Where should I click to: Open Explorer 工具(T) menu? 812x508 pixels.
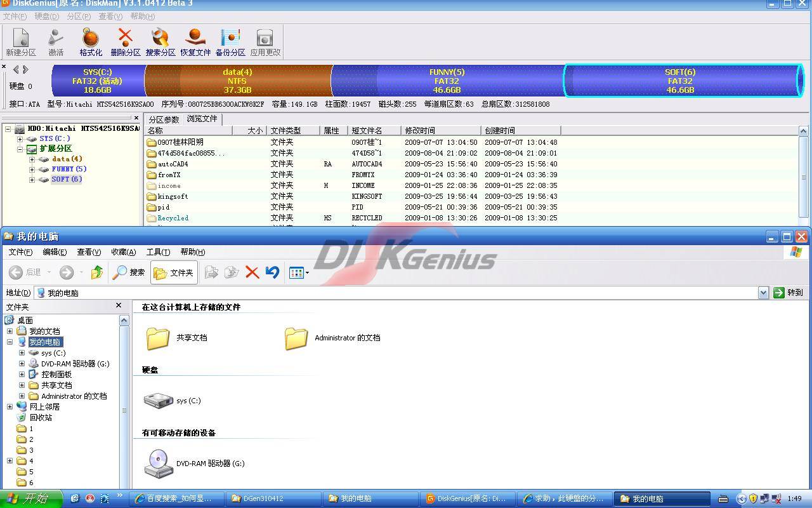click(158, 252)
